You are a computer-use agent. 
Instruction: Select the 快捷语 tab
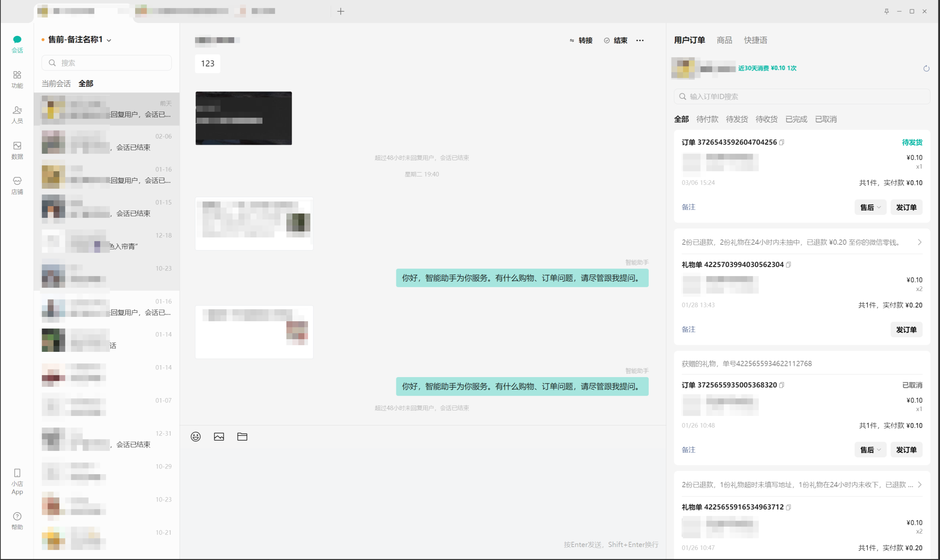[755, 40]
